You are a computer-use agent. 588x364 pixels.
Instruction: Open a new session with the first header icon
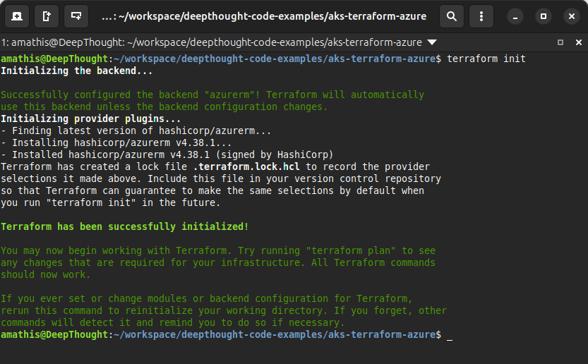[x=17, y=16]
